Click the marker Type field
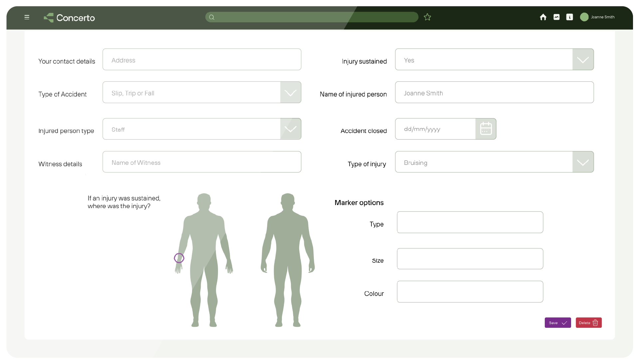This screenshot has height=364, width=639. click(470, 222)
